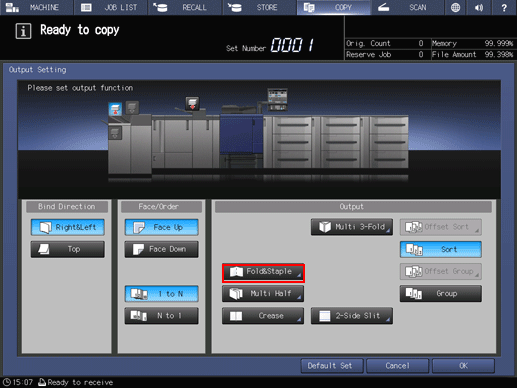This screenshot has height=388, width=517.
Task: Open help with the question mark icon
Action: (504, 7)
